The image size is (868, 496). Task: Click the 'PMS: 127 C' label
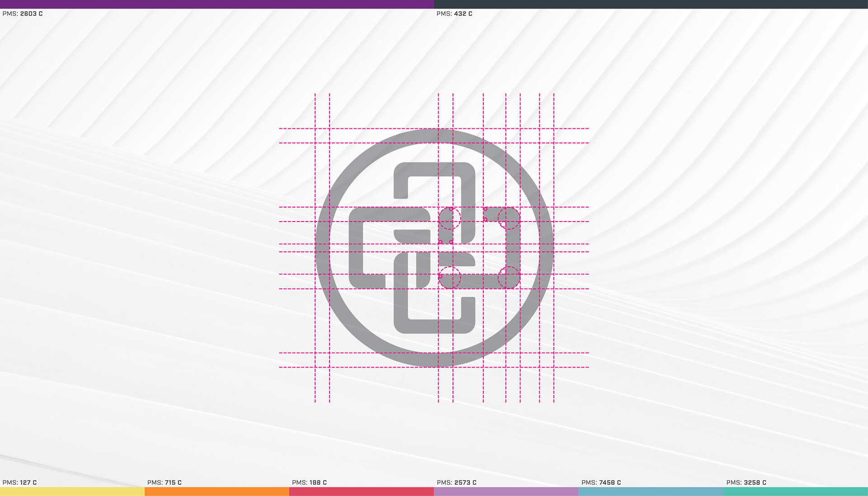tap(20, 482)
